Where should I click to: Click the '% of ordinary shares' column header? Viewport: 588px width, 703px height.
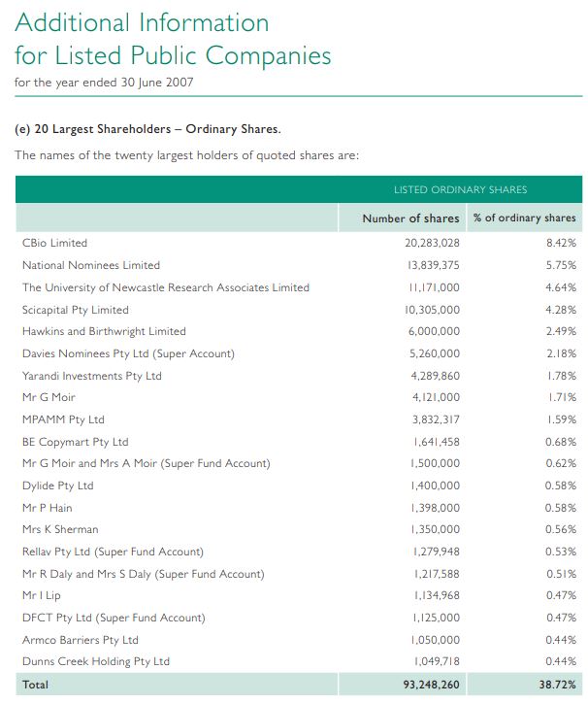(x=524, y=218)
